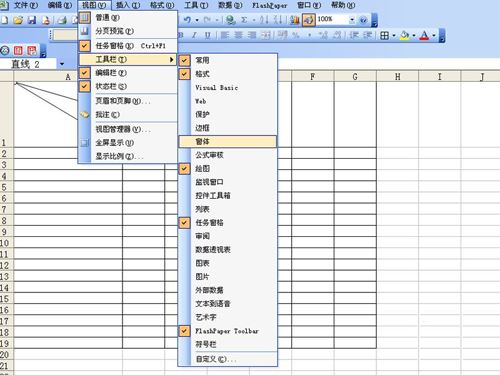This screenshot has height=375, width=500.
Task: Click the Print icon in the standard toolbar
Action: point(62,20)
